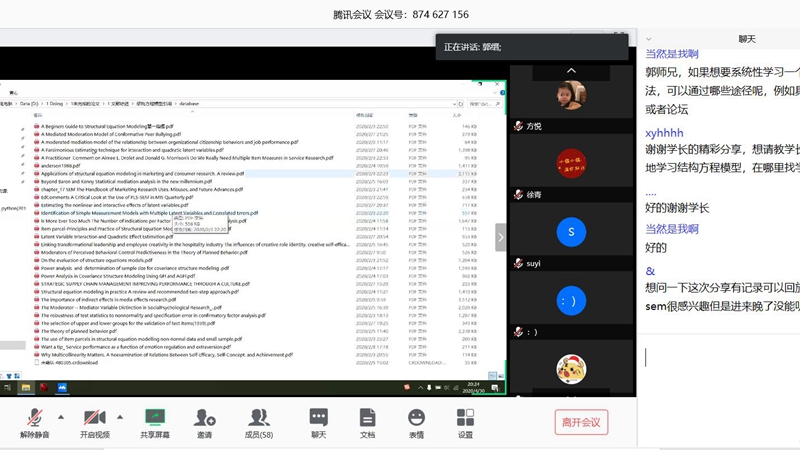
Task: Click muted mic icon beside 方悦
Action: 518,126
